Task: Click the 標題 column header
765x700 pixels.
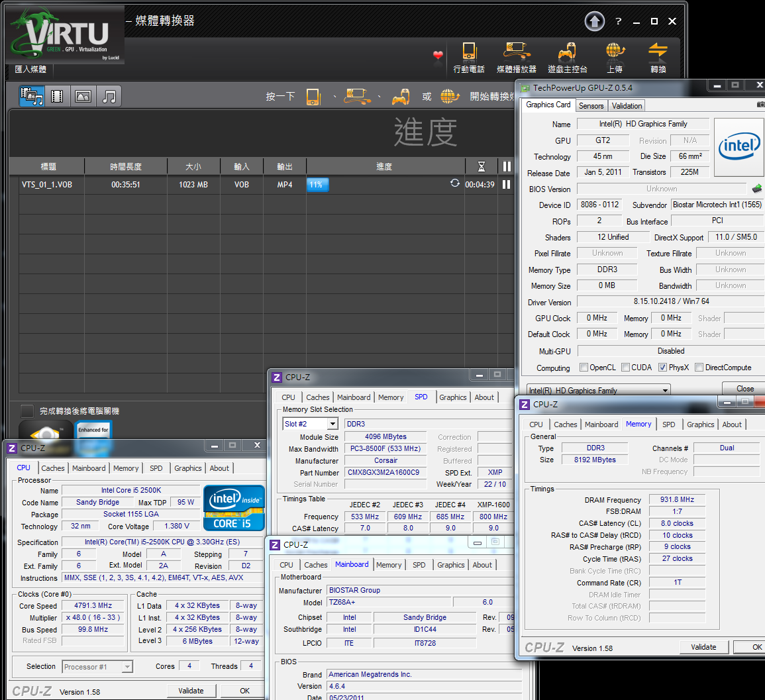Action: click(x=48, y=167)
